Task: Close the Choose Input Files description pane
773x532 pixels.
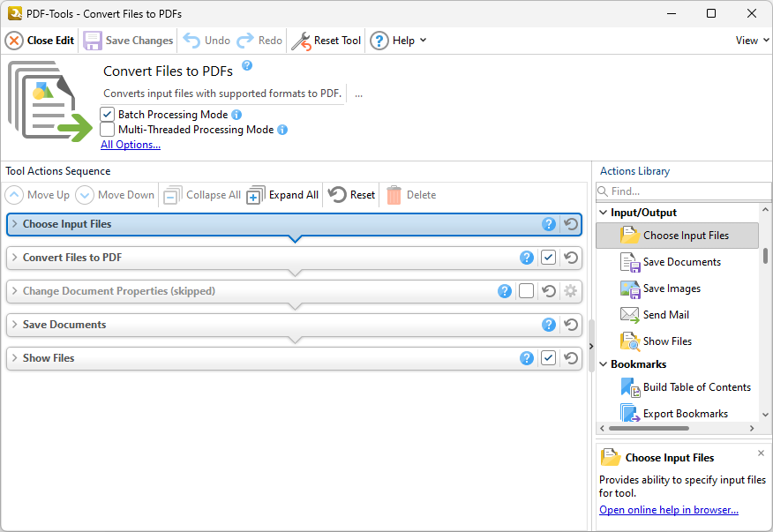Action: pos(761,453)
